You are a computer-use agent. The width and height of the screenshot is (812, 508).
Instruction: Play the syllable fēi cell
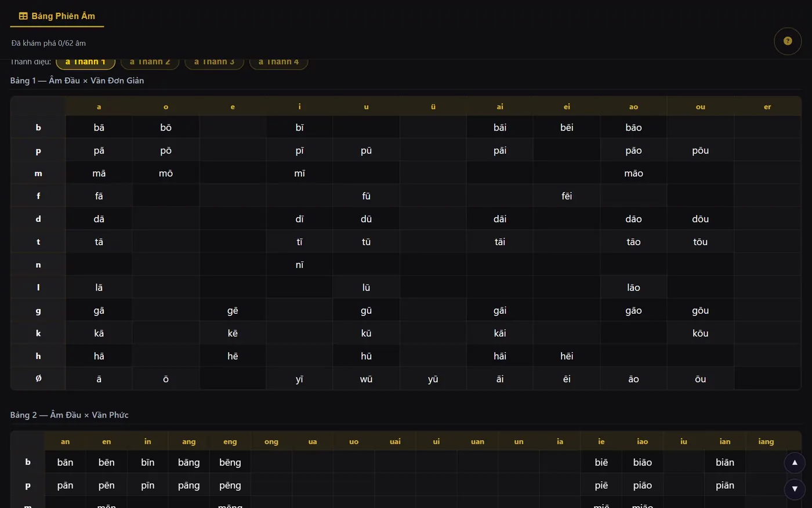567,196
